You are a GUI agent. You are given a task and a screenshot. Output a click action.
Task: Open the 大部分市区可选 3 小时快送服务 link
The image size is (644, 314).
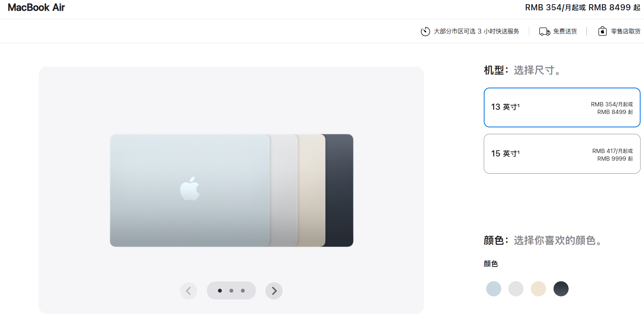[476, 31]
